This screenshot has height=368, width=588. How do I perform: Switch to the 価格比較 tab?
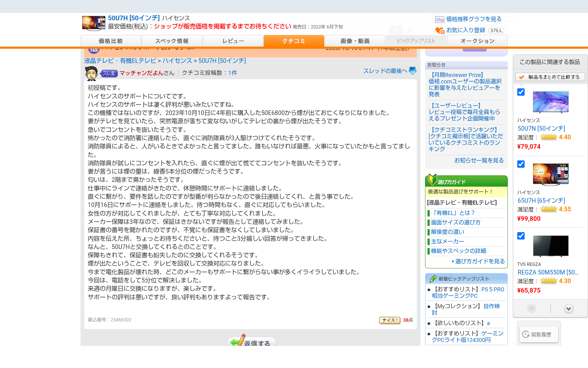pos(111,41)
